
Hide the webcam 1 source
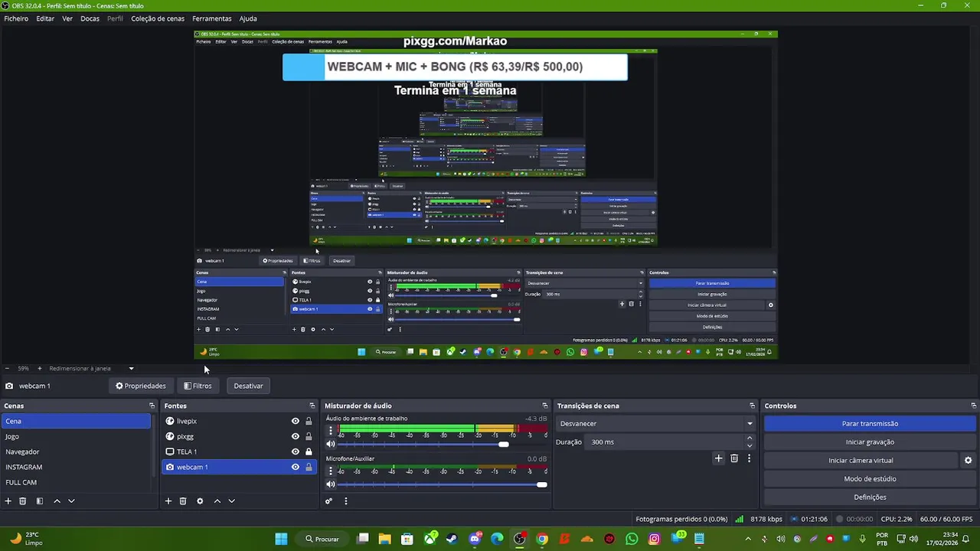(x=296, y=467)
